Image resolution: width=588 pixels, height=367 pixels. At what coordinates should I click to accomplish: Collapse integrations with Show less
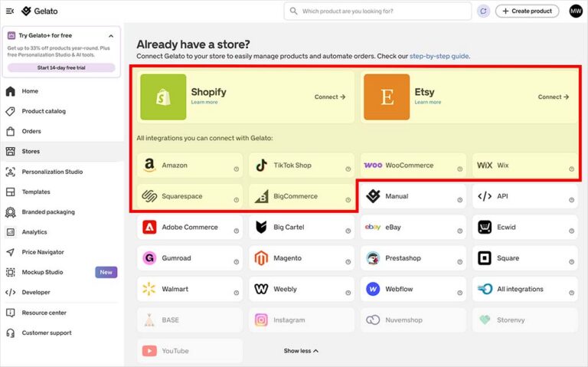click(x=301, y=351)
